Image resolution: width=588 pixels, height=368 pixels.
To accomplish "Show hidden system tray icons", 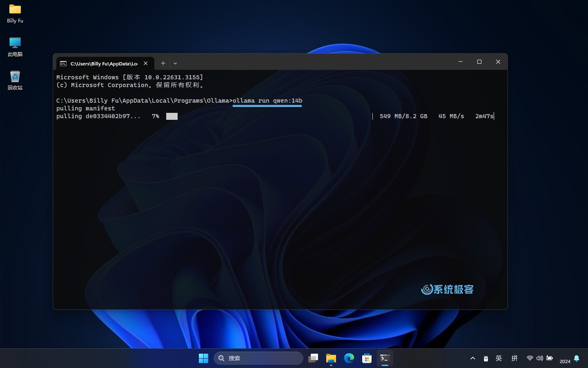I will point(473,358).
